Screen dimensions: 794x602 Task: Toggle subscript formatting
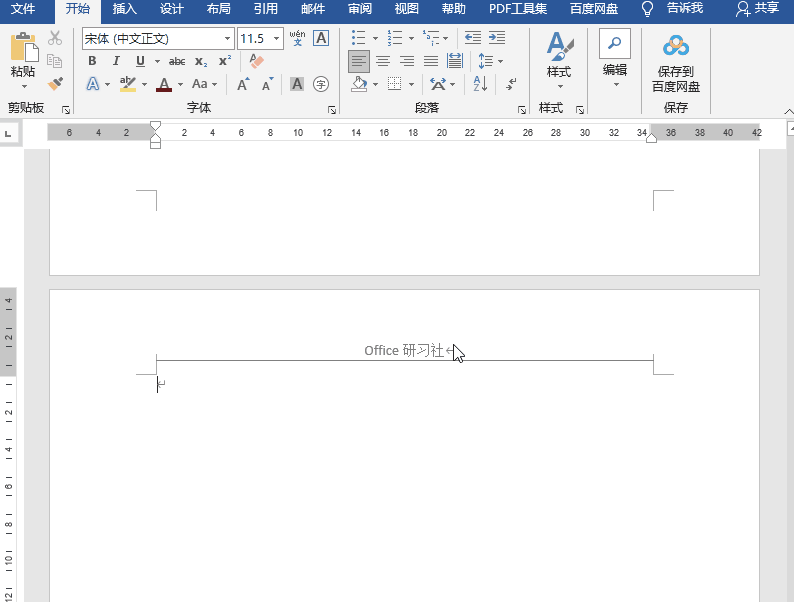tap(201, 62)
